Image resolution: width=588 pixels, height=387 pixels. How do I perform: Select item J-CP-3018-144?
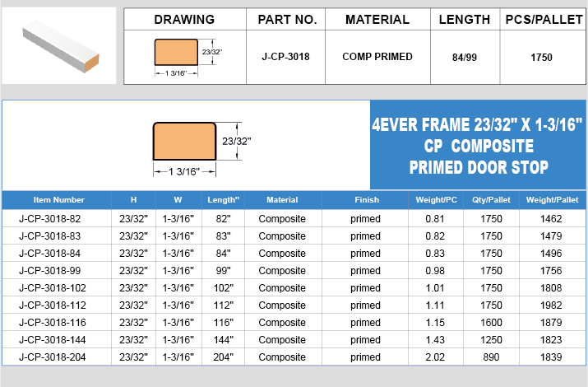coord(53,340)
